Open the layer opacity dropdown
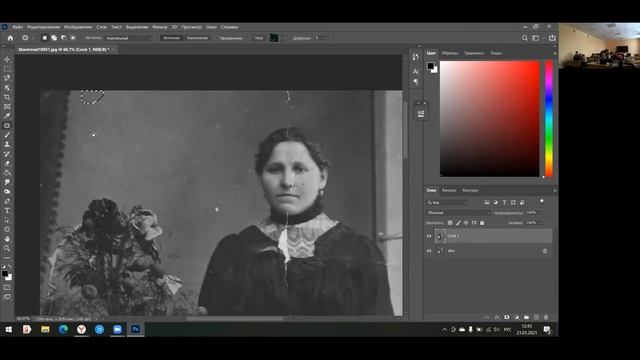 tap(540, 213)
